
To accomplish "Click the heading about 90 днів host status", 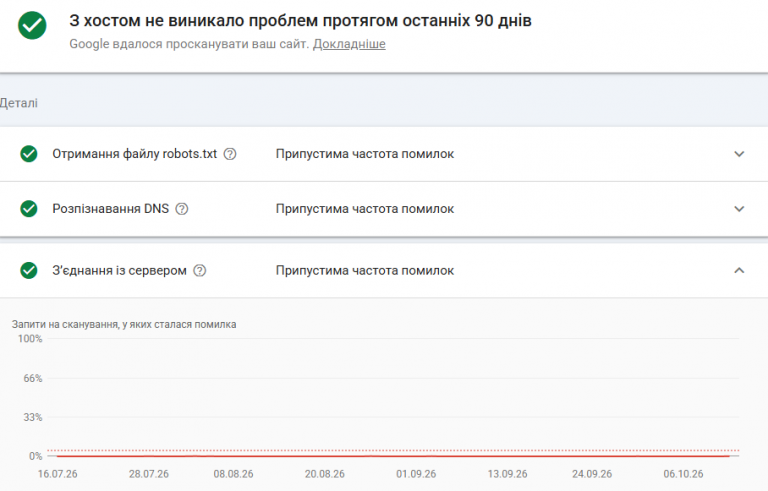I will tap(300, 21).
